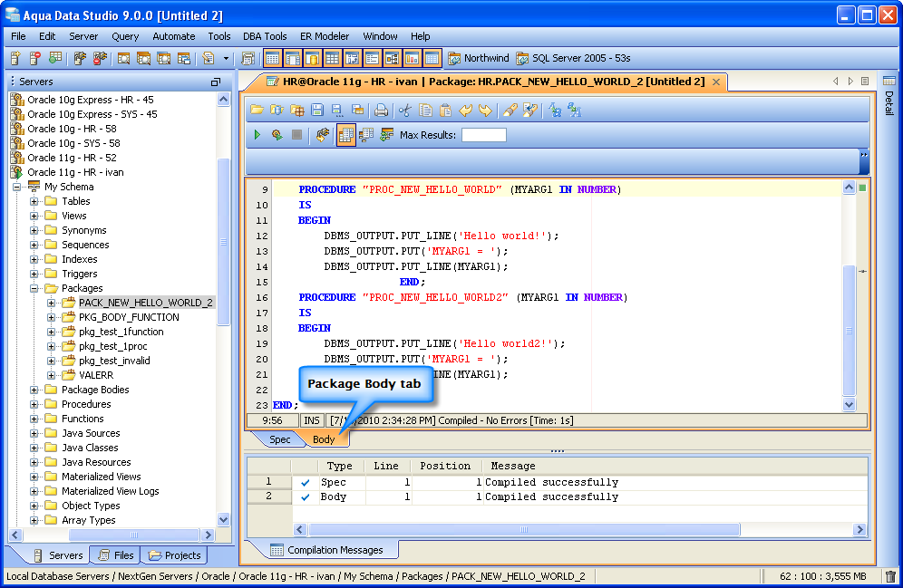This screenshot has height=588, width=903.
Task: Select the Projects tab at bottom left
Action: [175, 555]
